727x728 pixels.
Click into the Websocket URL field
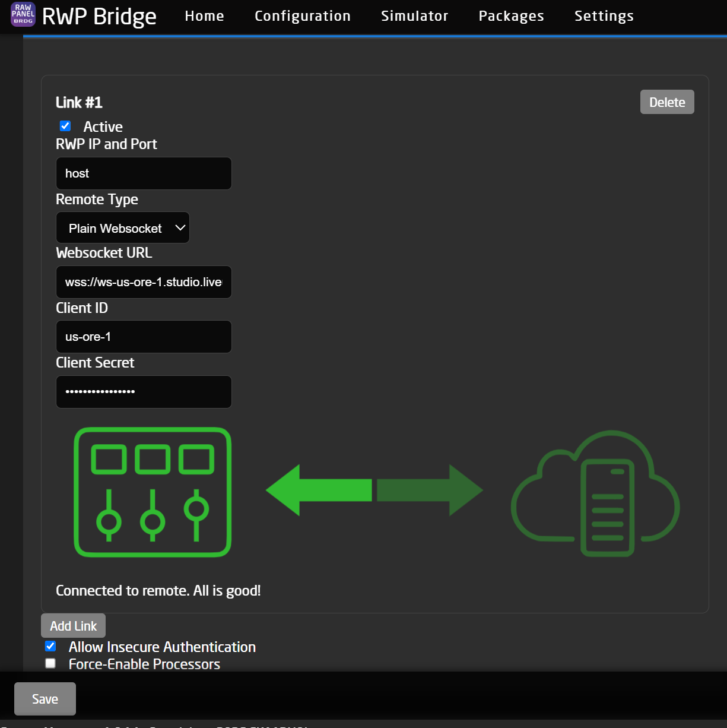pyautogui.click(x=144, y=282)
